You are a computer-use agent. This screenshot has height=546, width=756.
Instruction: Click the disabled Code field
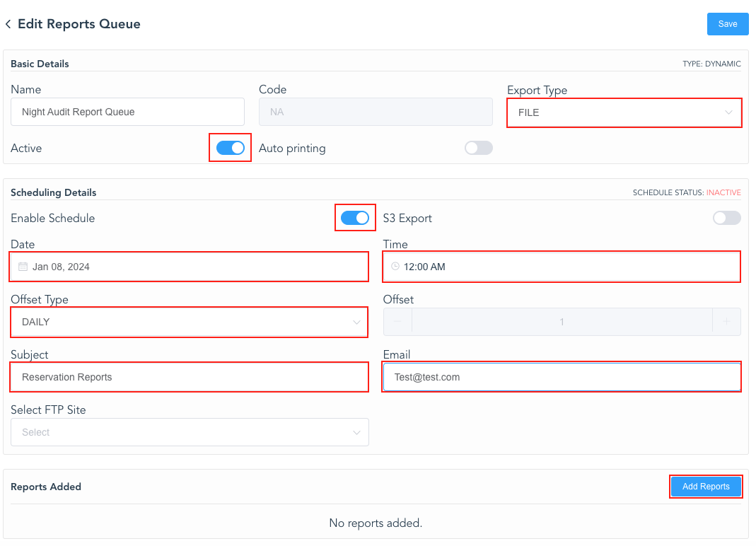pos(376,112)
